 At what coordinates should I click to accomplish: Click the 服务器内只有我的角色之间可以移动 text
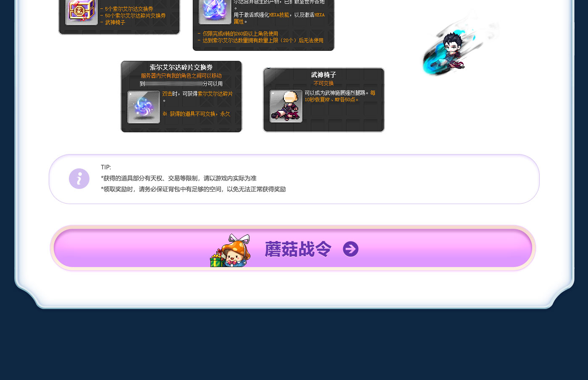click(181, 76)
